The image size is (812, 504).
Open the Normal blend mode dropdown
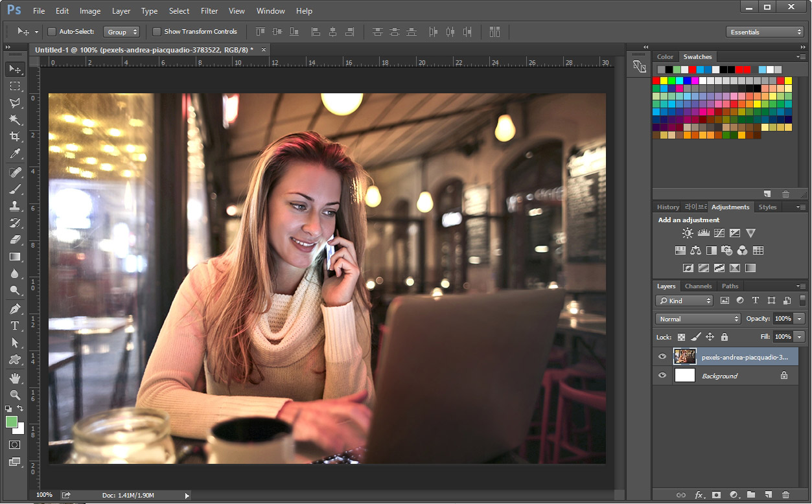698,319
